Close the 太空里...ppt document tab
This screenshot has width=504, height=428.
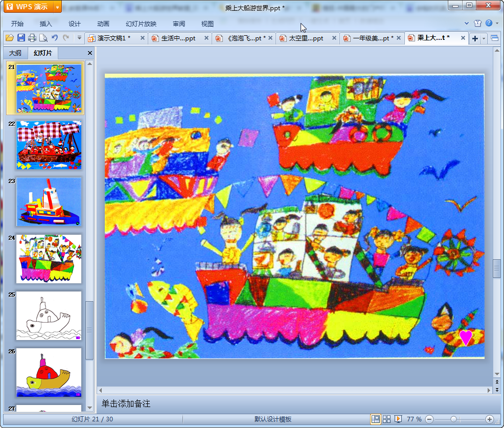point(334,38)
